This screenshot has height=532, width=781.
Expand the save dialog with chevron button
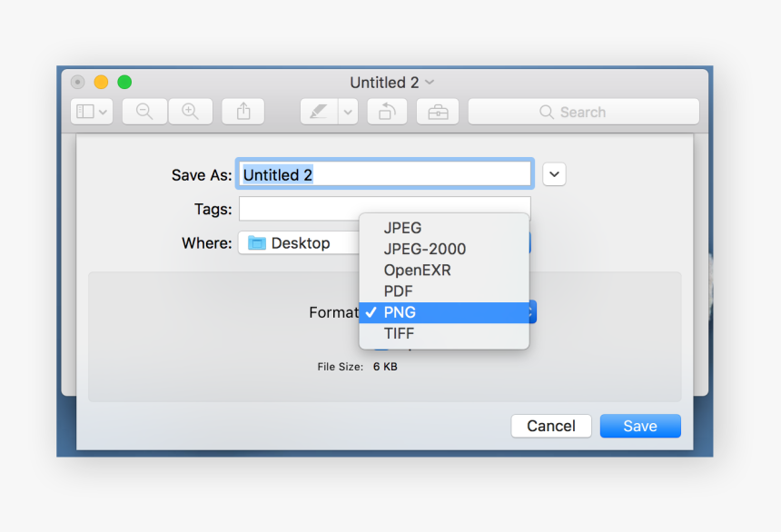[x=554, y=174]
